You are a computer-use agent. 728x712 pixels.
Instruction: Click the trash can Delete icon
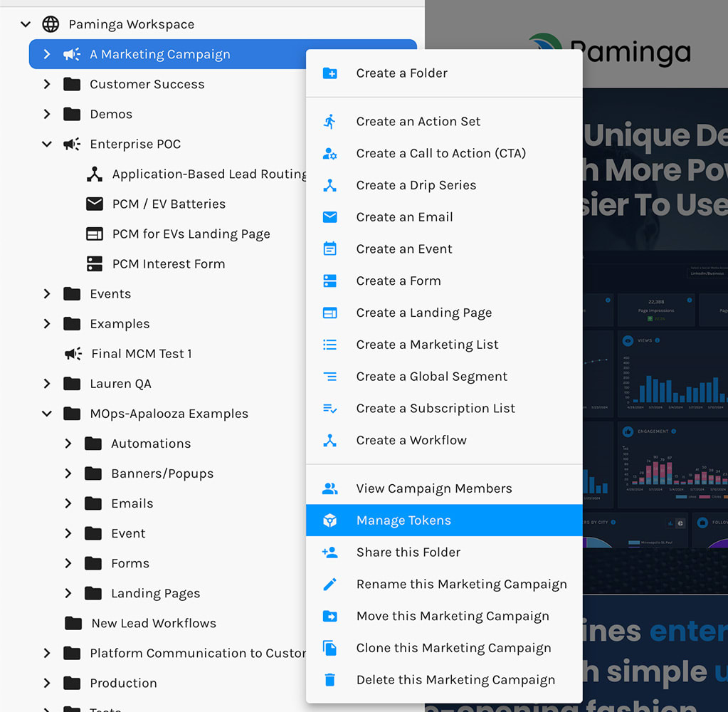tap(329, 680)
